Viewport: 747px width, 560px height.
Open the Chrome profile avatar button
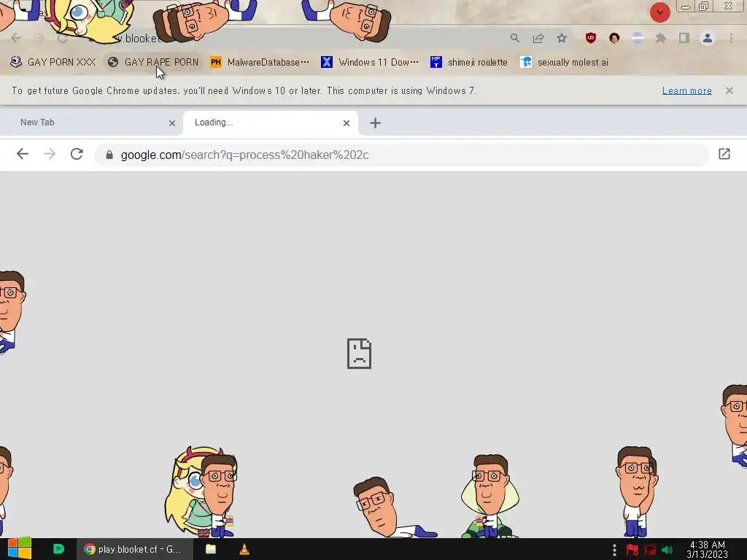point(708,38)
